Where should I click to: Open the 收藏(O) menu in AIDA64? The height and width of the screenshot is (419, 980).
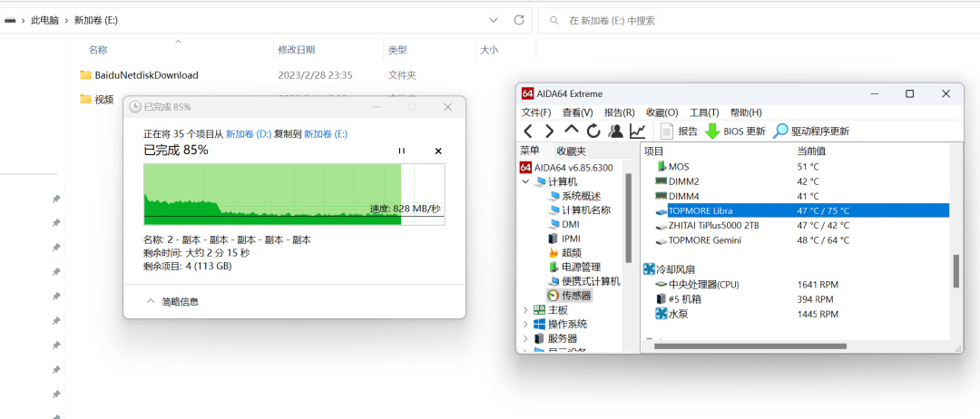[661, 113]
